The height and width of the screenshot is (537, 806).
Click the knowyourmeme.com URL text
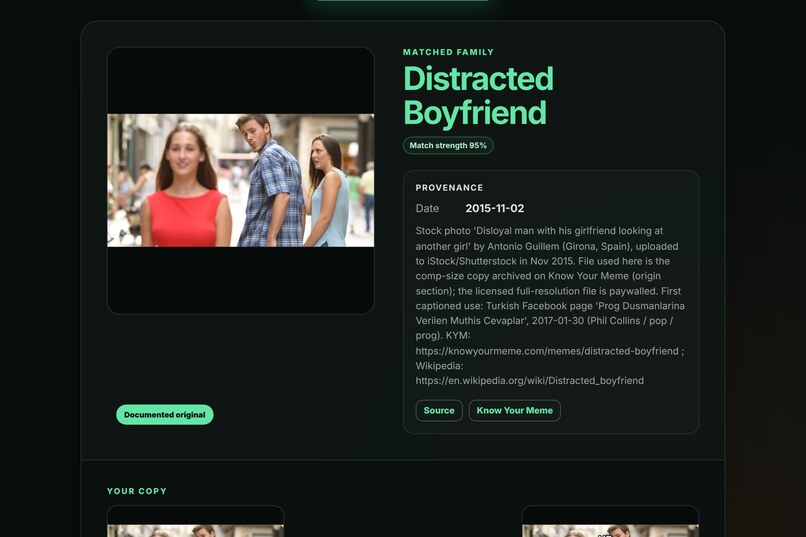547,351
